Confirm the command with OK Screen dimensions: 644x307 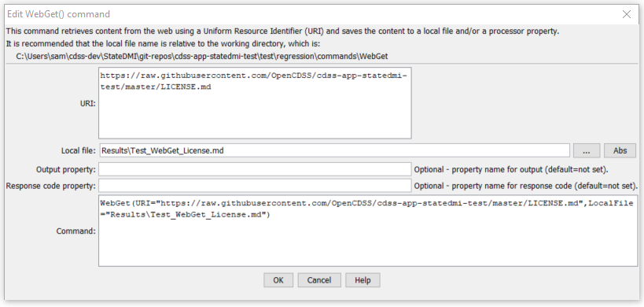click(278, 280)
